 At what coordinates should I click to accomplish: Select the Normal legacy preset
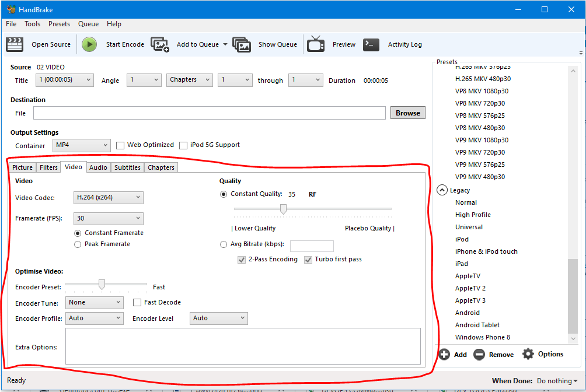[466, 202]
